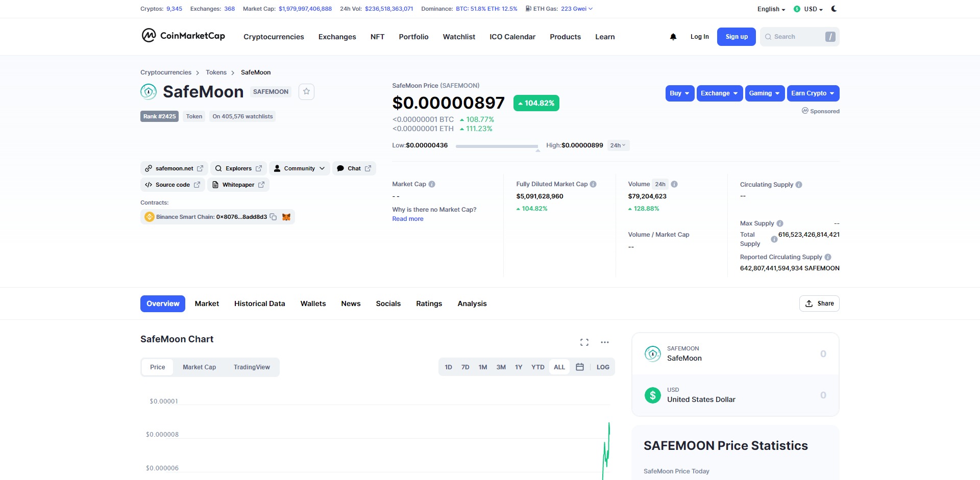
Task: Select Price chart view
Action: point(158,367)
